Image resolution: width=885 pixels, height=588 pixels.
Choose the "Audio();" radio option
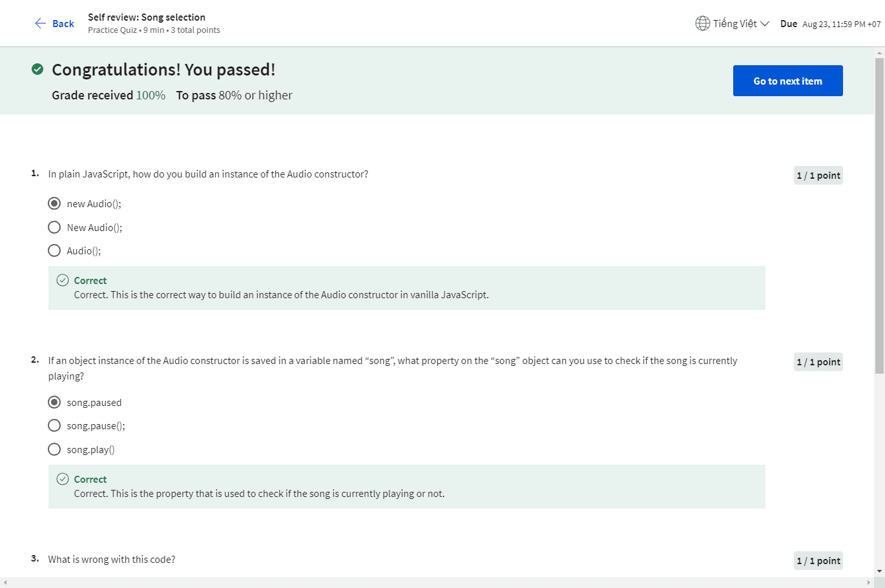[x=54, y=250]
